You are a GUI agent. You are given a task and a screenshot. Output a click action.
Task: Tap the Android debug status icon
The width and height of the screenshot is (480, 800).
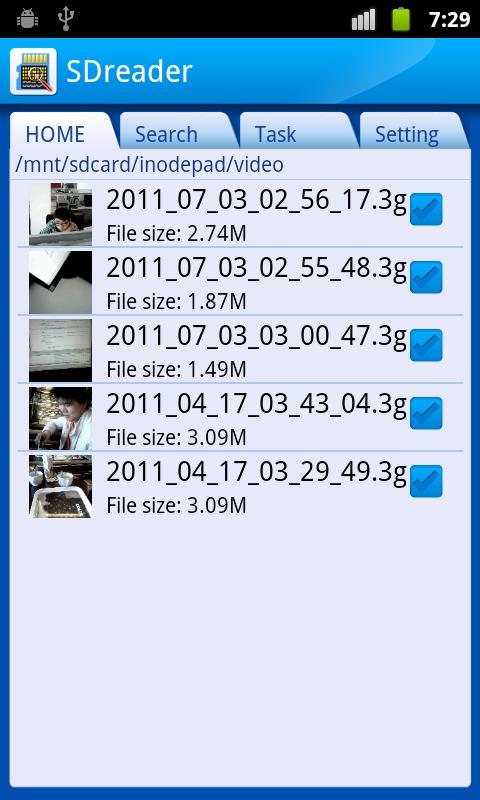pyautogui.click(x=27, y=19)
